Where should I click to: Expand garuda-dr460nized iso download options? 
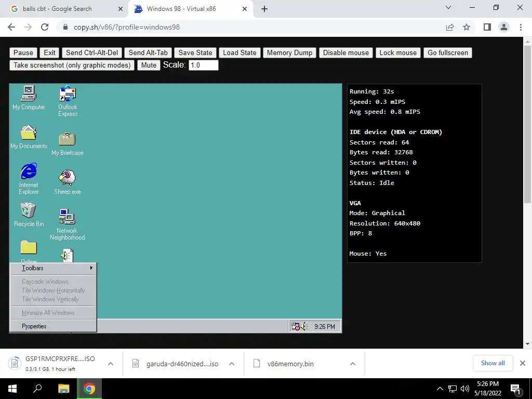pos(232,364)
